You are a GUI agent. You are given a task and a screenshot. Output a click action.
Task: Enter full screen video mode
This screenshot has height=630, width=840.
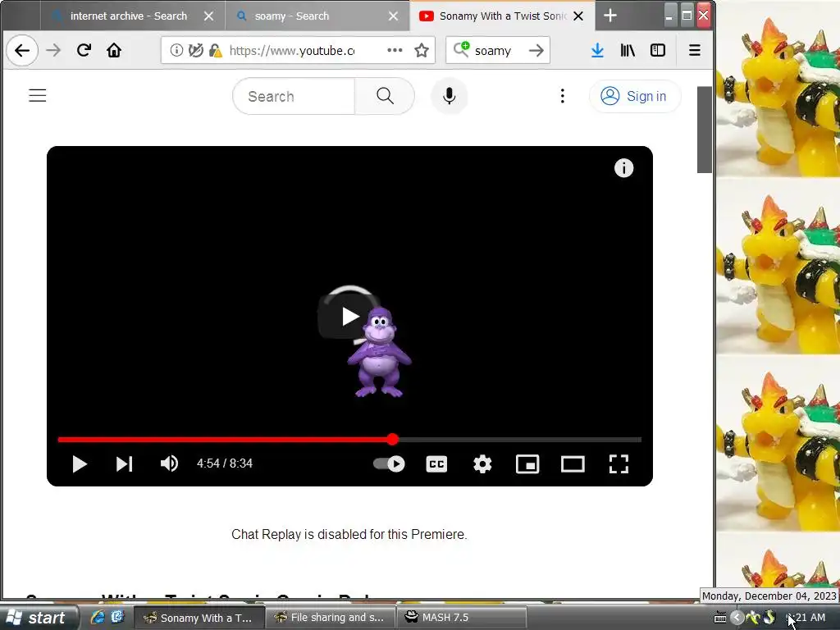click(619, 464)
